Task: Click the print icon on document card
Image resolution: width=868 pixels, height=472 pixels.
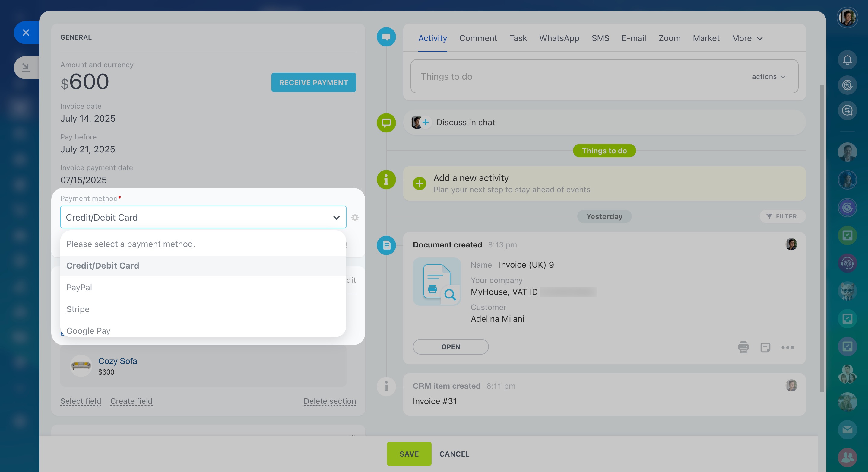Action: pyautogui.click(x=743, y=347)
